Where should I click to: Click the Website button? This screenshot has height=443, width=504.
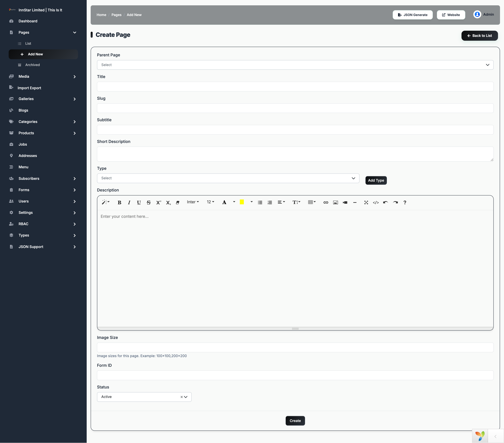pyautogui.click(x=451, y=15)
